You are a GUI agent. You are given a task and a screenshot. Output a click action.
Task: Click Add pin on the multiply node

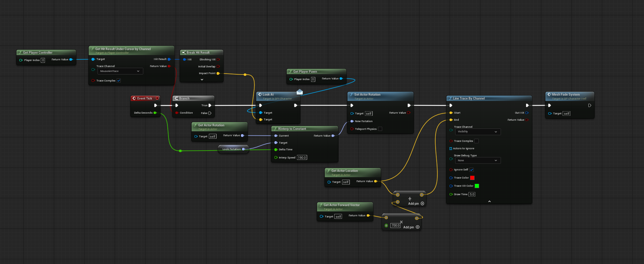pos(411,227)
